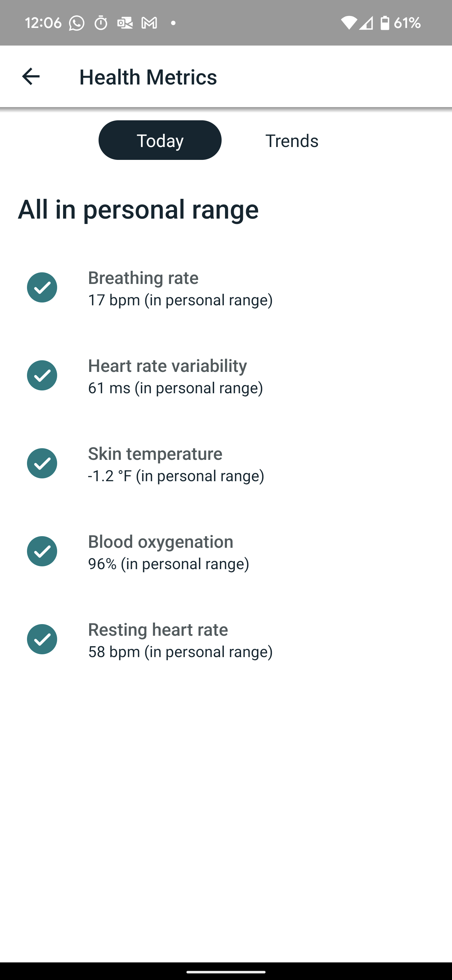
Task: Tap the Blood oxygenation checkmark icon
Action: (x=42, y=551)
